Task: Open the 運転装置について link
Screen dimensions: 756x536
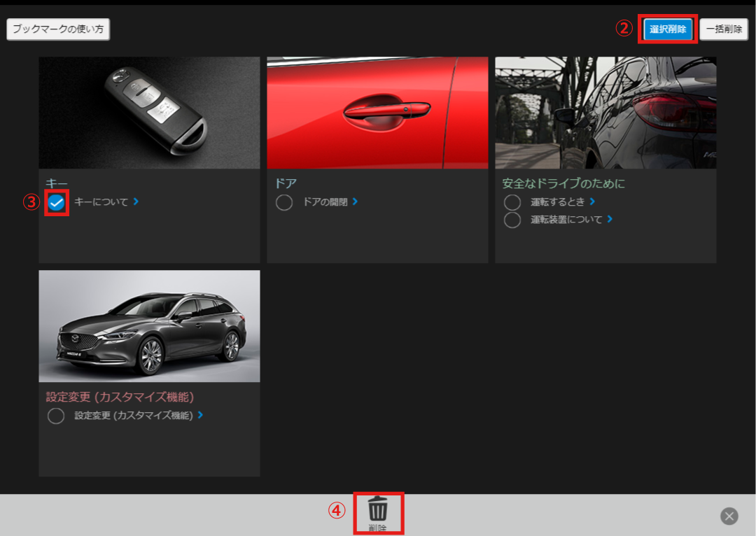Action: [566, 220]
